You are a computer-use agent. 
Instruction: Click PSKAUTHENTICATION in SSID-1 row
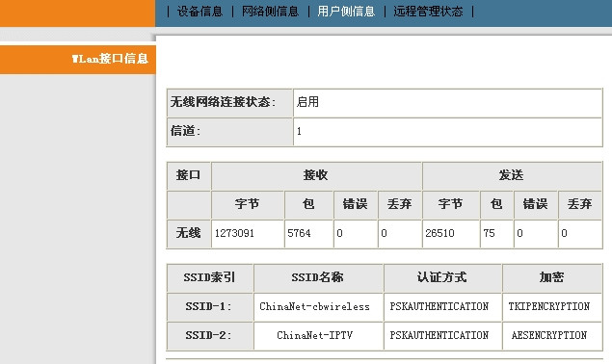point(439,306)
